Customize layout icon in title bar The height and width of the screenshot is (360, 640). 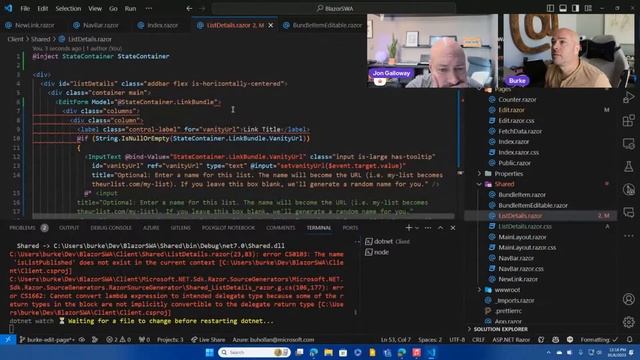[588, 8]
